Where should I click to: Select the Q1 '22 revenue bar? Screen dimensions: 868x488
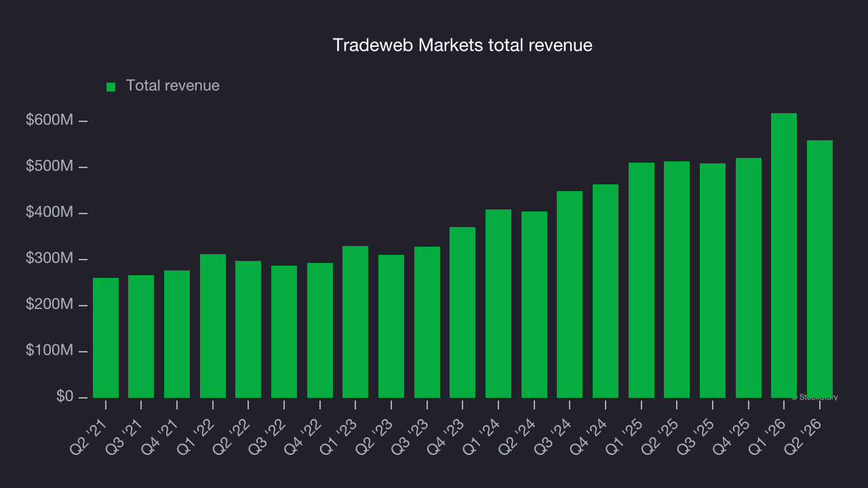click(213, 326)
